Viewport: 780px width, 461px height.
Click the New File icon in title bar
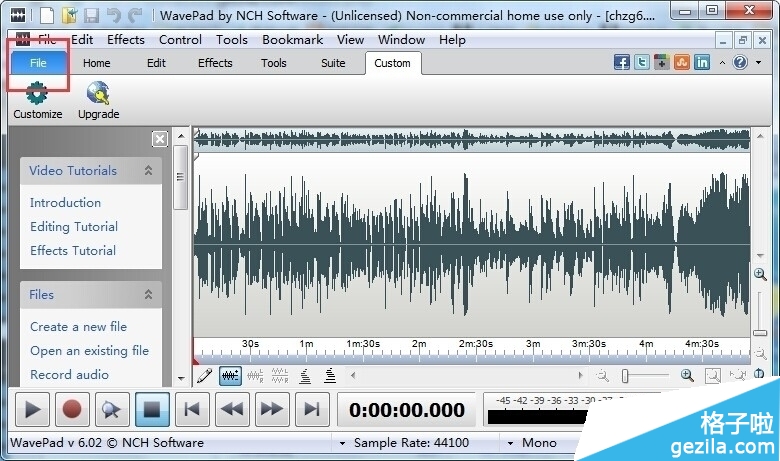(47, 16)
